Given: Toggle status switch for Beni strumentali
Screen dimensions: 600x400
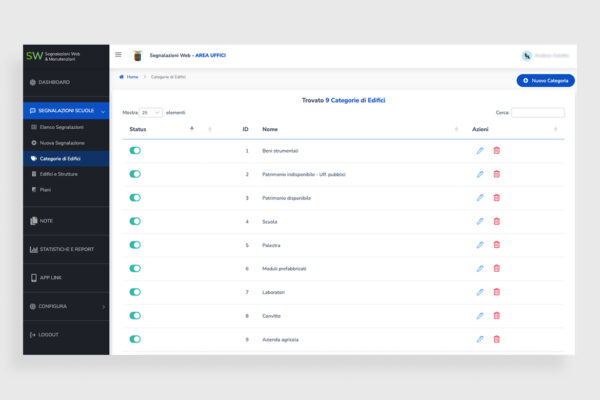Looking at the screenshot, I should pyautogui.click(x=135, y=150).
